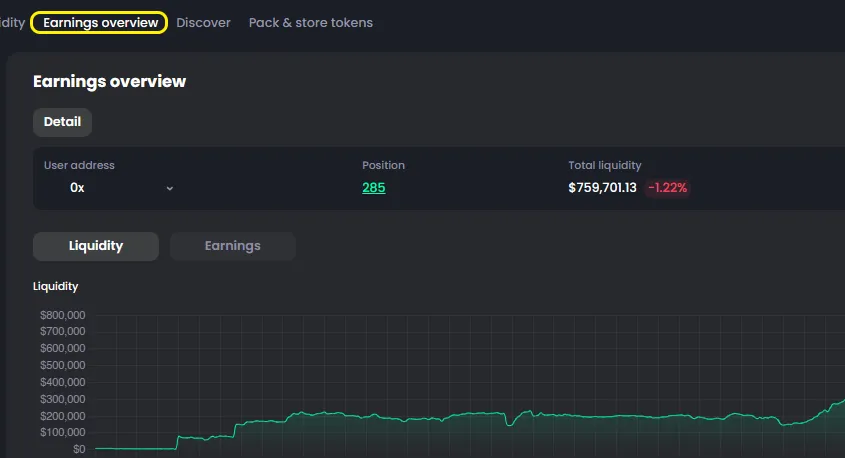Viewport: 845px width, 458px height.
Task: Click the -1.22% change badge
Action: [667, 188]
